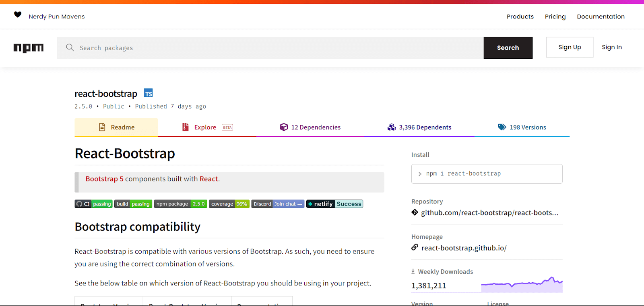
Task: Click the BETA label next to Explore
Action: 227,127
